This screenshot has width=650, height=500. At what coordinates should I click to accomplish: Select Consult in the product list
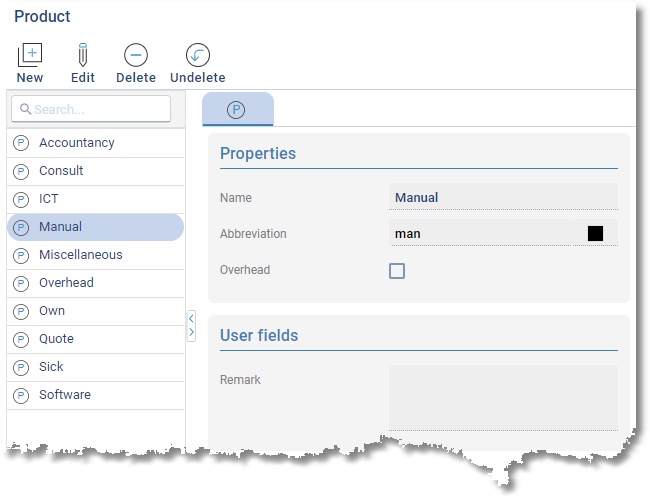point(95,171)
